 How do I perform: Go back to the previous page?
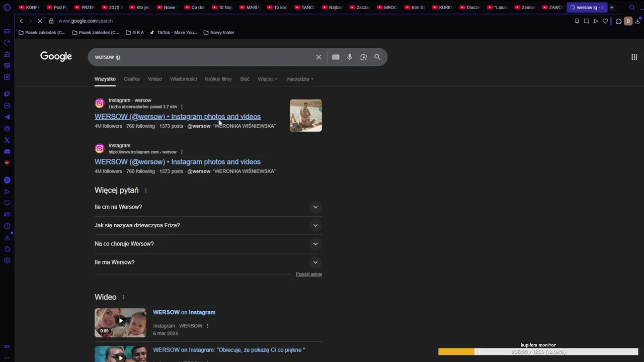pyautogui.click(x=21, y=21)
